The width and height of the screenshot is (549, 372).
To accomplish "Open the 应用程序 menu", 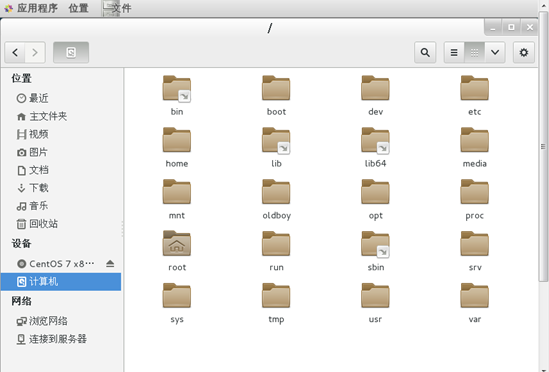I will pyautogui.click(x=31, y=8).
